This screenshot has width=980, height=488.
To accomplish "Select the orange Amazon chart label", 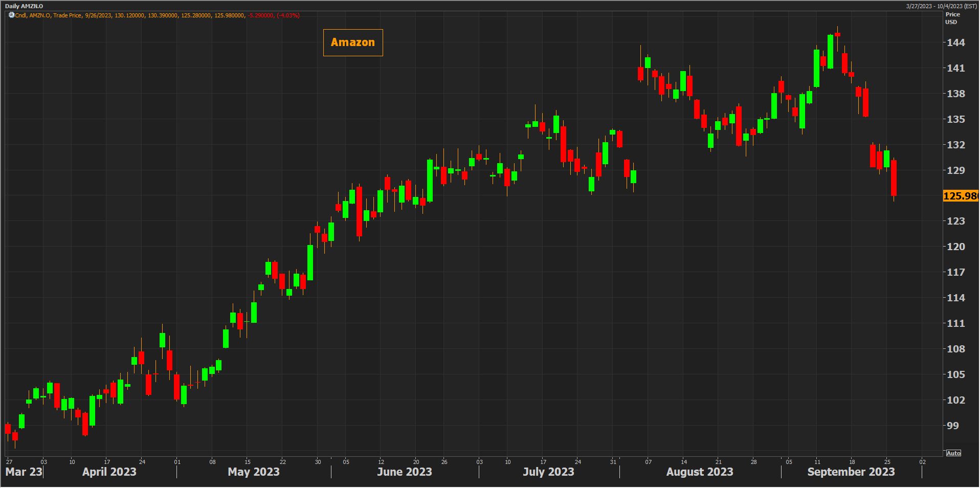I will (x=353, y=42).
